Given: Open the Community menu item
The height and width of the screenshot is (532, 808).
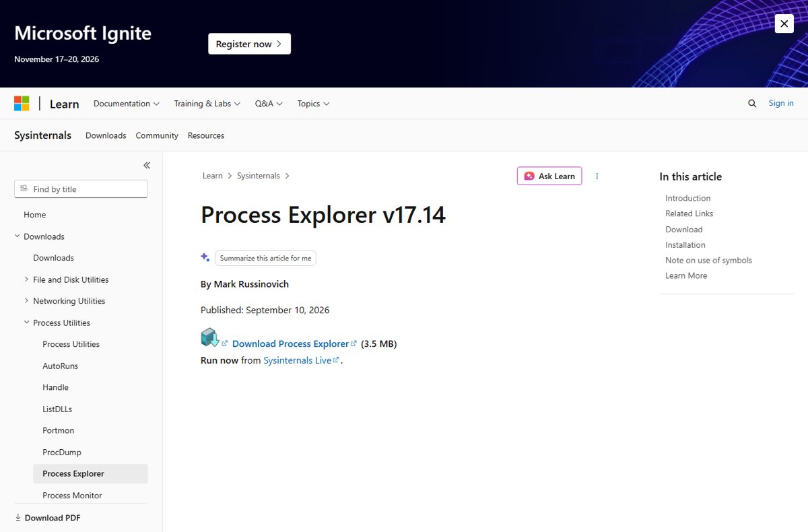Looking at the screenshot, I should tap(157, 135).
